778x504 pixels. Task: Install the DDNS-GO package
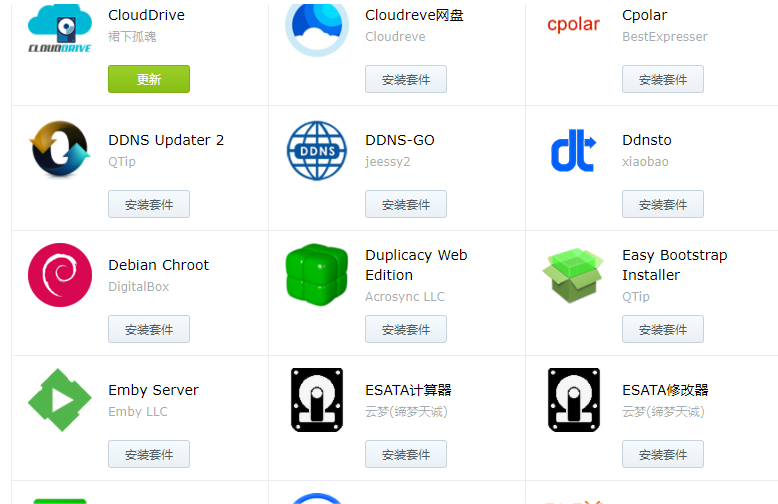(406, 204)
